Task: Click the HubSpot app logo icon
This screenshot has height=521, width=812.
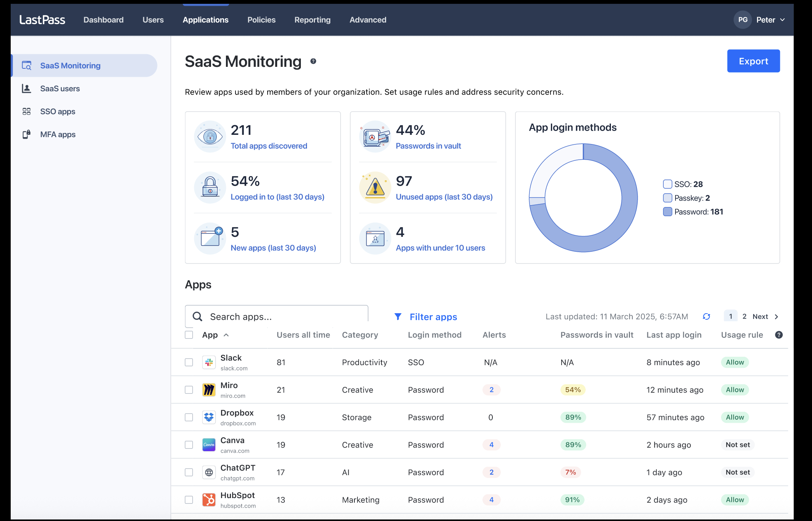Action: 209,500
